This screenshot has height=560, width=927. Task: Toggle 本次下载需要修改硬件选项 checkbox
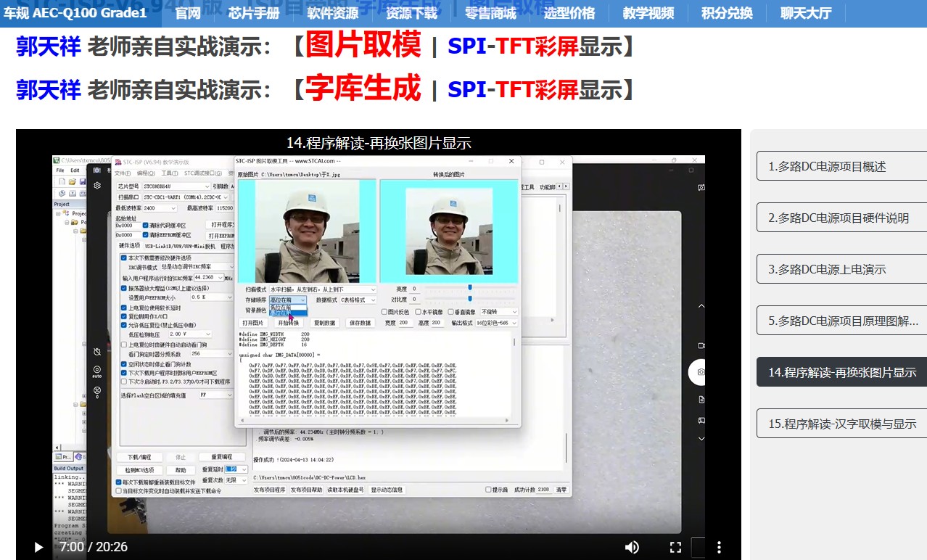click(123, 258)
